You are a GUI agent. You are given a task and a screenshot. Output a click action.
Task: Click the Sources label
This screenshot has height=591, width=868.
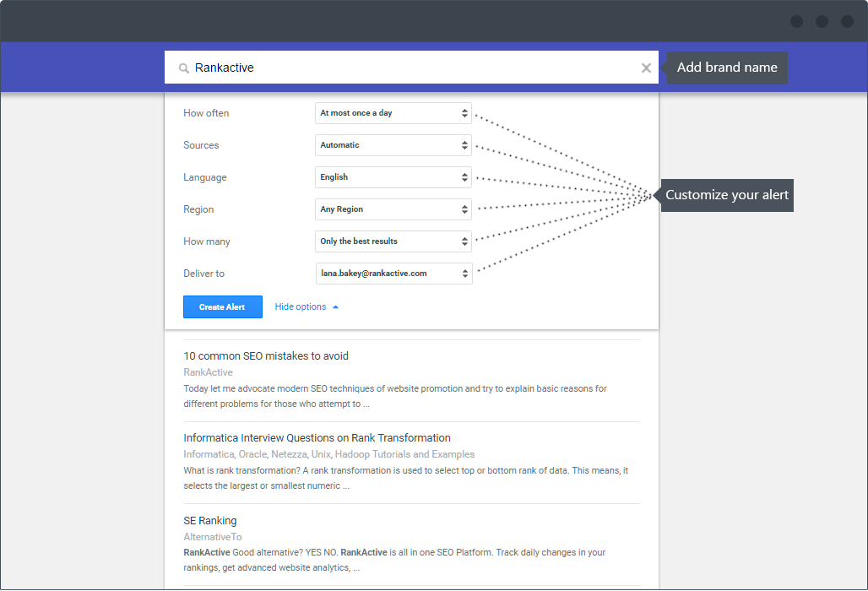(x=201, y=145)
